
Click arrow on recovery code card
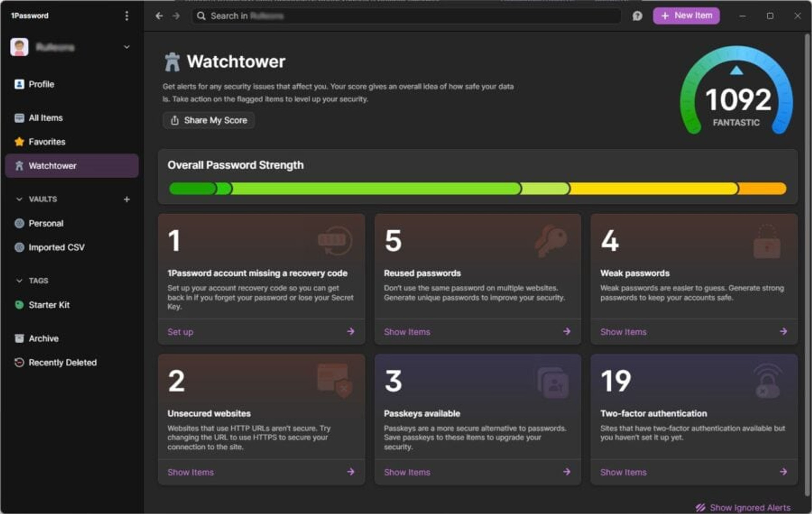(351, 331)
